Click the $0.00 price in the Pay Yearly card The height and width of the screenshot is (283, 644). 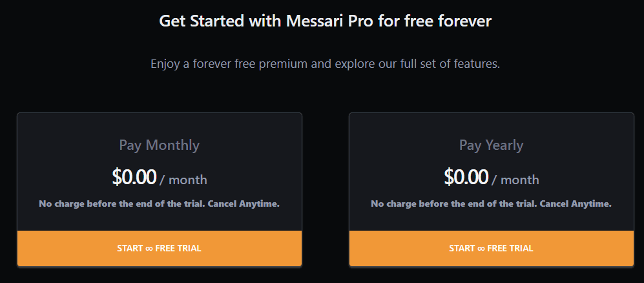[466, 177]
